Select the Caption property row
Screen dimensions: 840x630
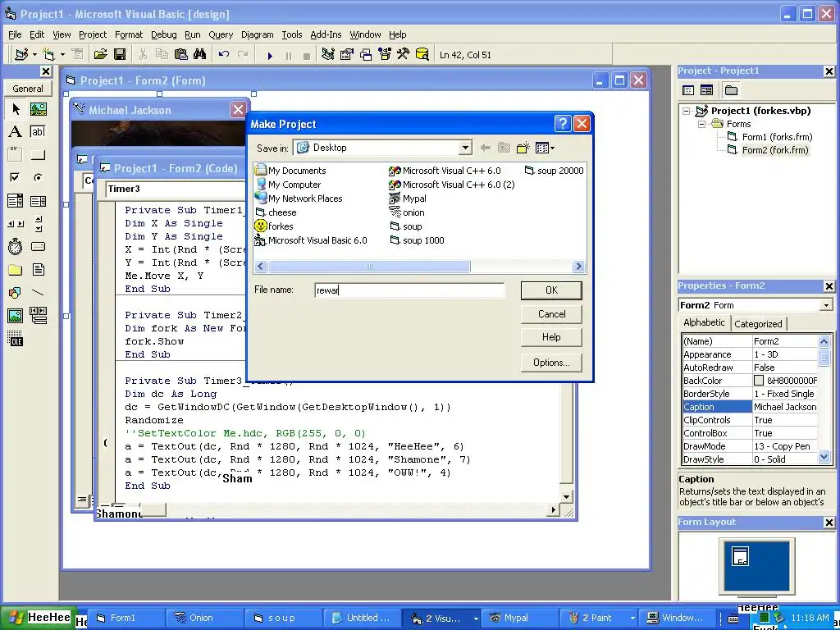point(750,407)
